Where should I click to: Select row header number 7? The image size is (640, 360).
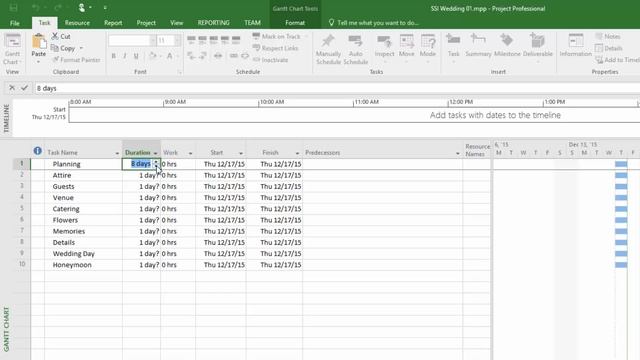pyautogui.click(x=22, y=231)
